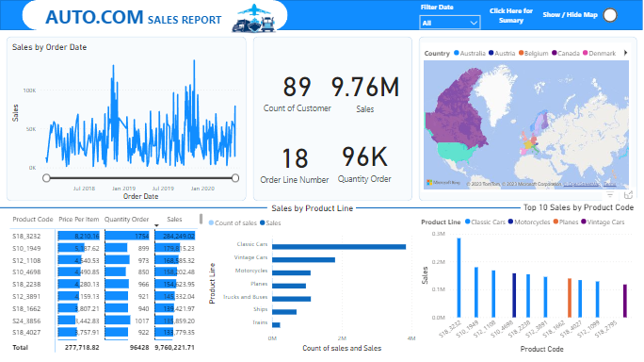Select product row S12_1108
The image size is (644, 362).
(104, 260)
